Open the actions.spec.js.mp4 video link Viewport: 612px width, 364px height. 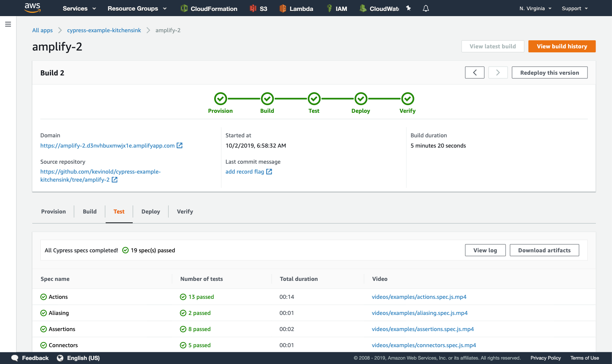pos(419,297)
